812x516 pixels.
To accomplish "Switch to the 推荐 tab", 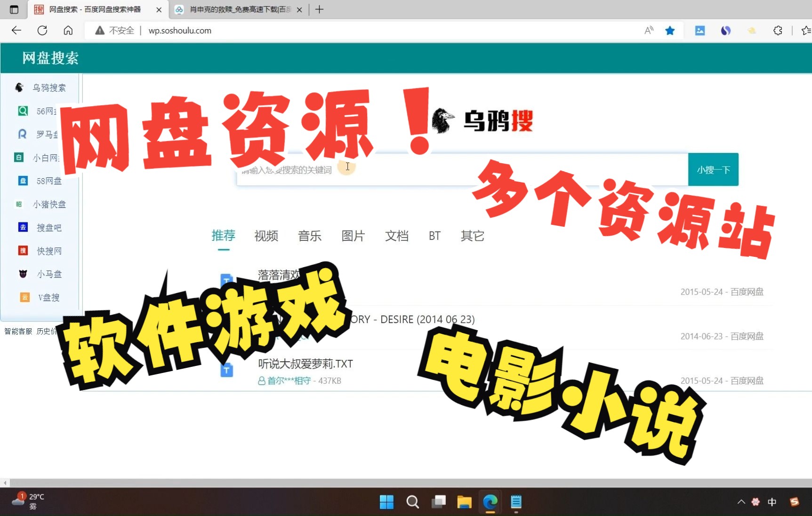I will 223,236.
